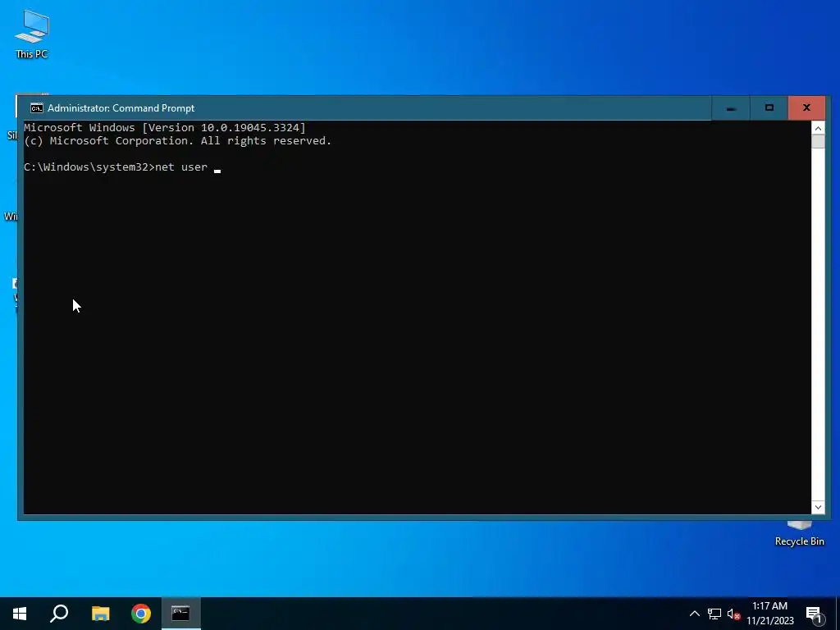This screenshot has height=630, width=840.
Task: Launch Google Chrome from taskbar
Action: click(x=141, y=614)
